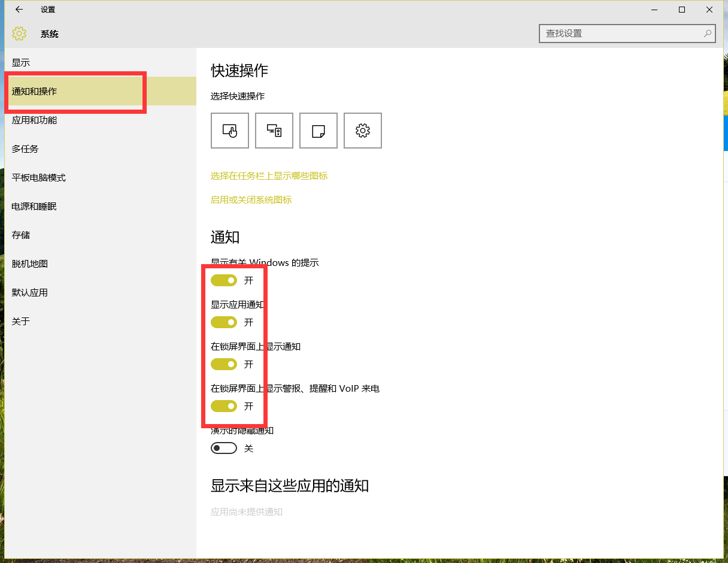Toggle off 在锁屏界面上显示通知
728x563 pixels.
pos(224,364)
